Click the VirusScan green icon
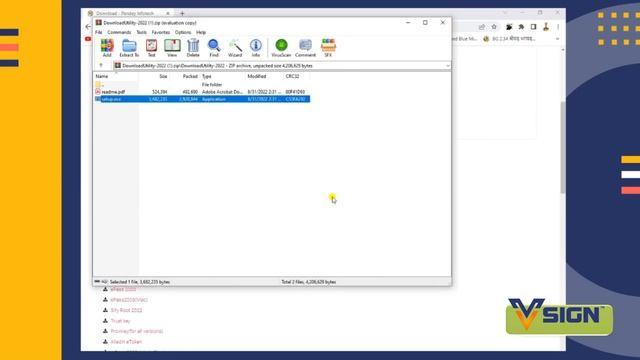 [x=281, y=48]
